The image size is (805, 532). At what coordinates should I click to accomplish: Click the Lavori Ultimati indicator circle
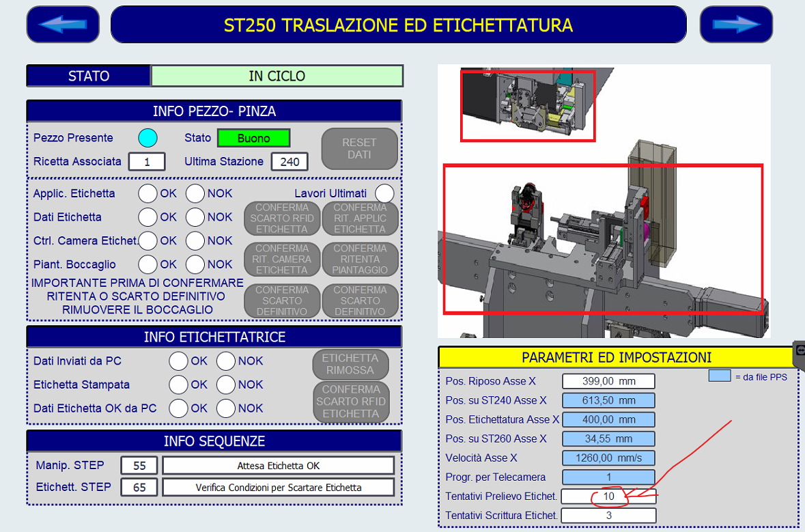[384, 193]
